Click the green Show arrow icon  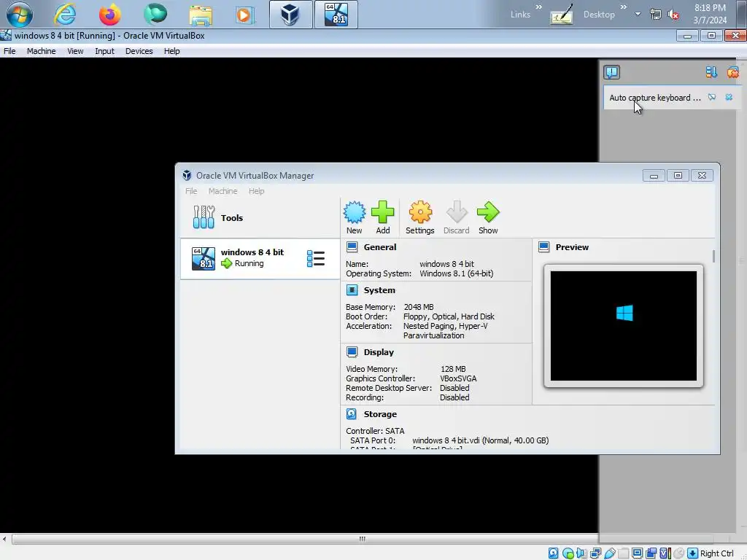[488, 218]
